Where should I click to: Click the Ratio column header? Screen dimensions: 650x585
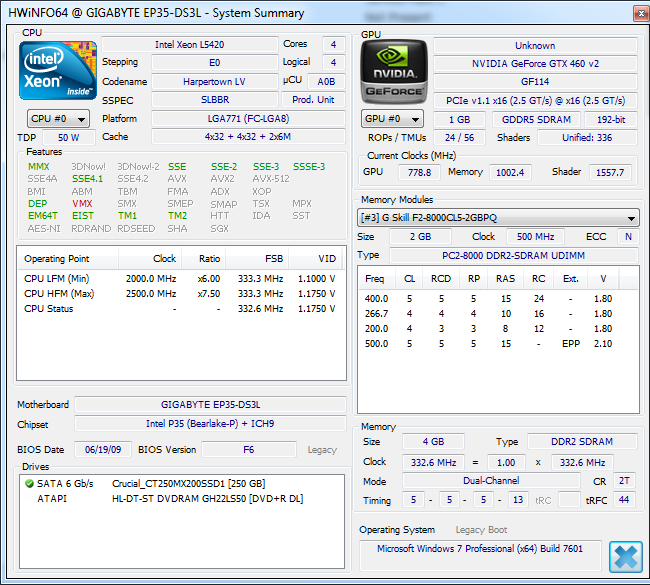tap(204, 259)
